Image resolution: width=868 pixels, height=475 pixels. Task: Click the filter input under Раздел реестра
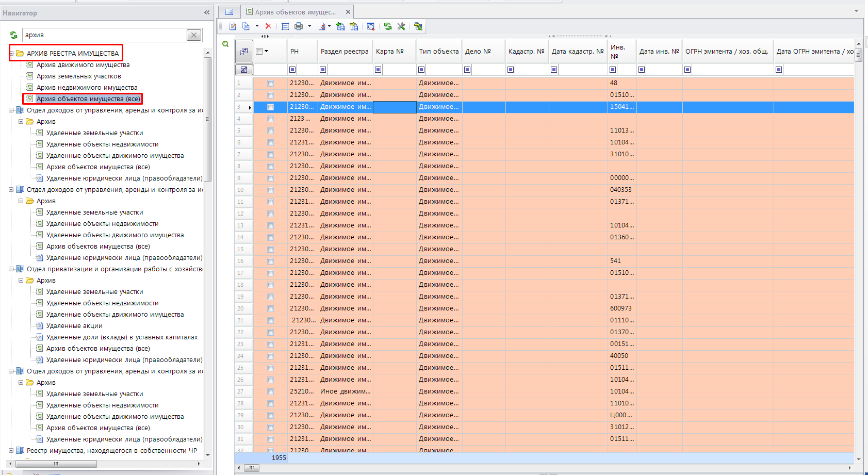(x=350, y=70)
